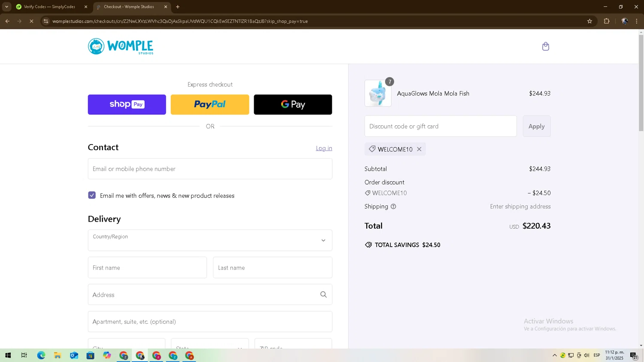Open Microsoft Store from the taskbar
The image size is (644, 362).
tap(90, 355)
